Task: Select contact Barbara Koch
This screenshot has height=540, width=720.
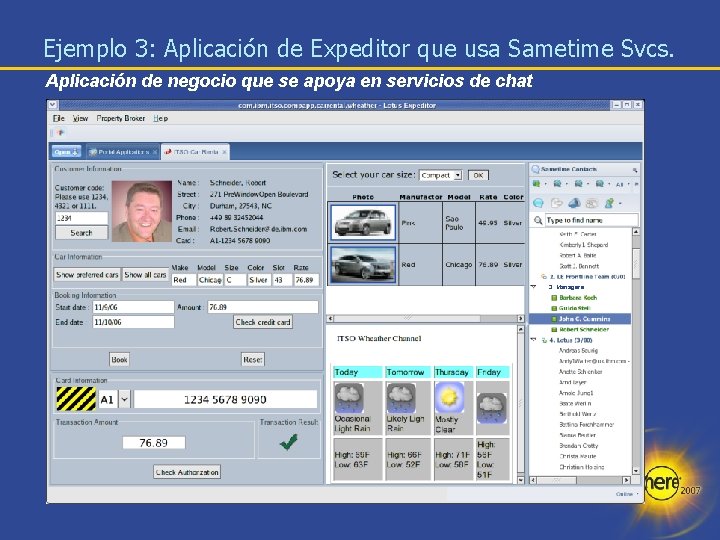Action: pos(578,298)
